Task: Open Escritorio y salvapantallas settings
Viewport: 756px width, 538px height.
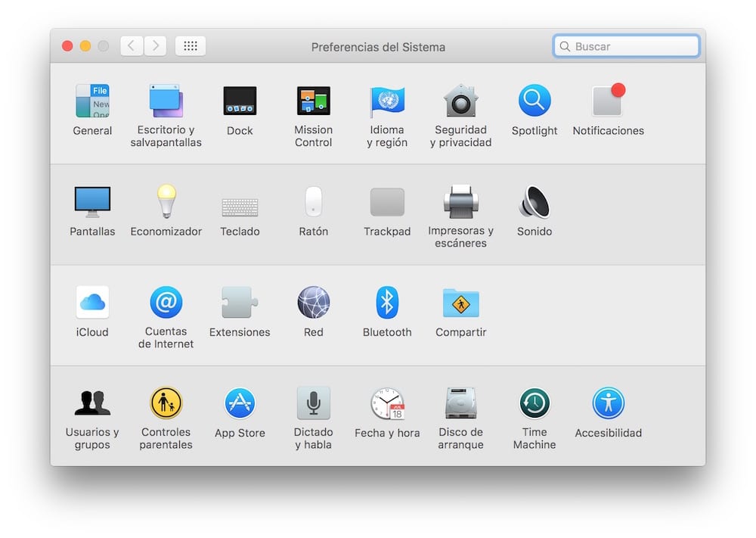Action: tap(166, 101)
